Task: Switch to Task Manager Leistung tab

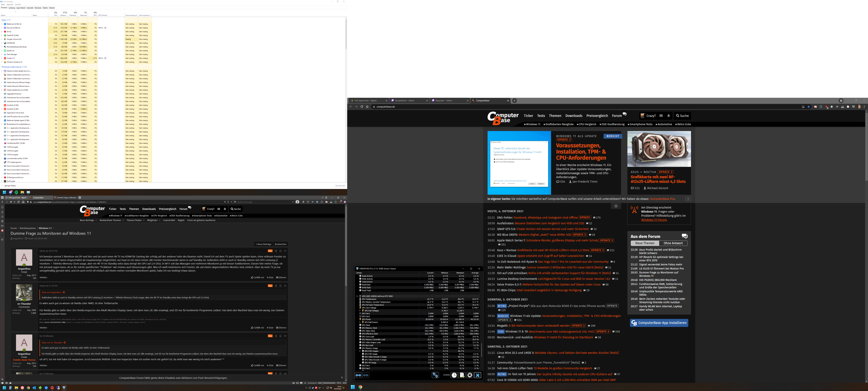Action: pos(12,8)
